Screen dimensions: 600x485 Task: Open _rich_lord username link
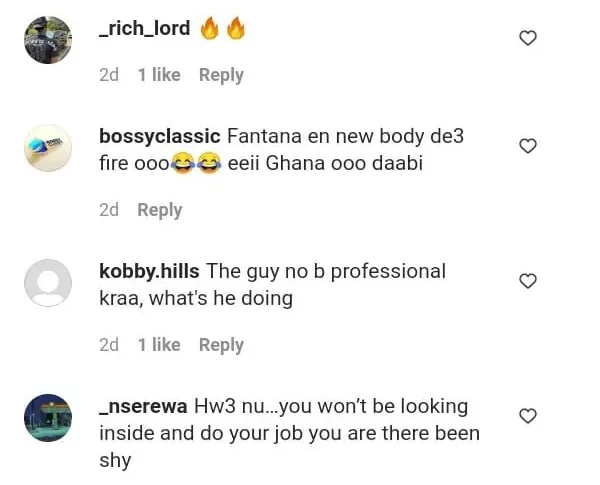145,29
